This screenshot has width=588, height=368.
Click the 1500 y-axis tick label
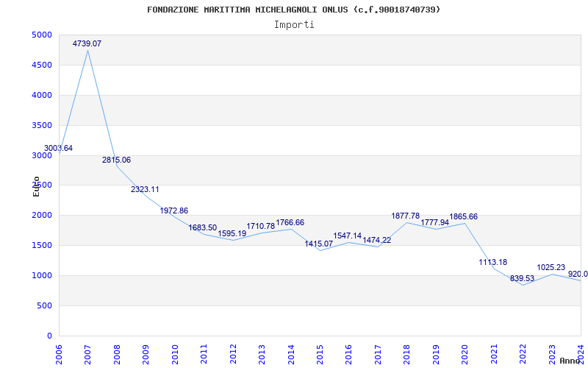tap(42, 246)
